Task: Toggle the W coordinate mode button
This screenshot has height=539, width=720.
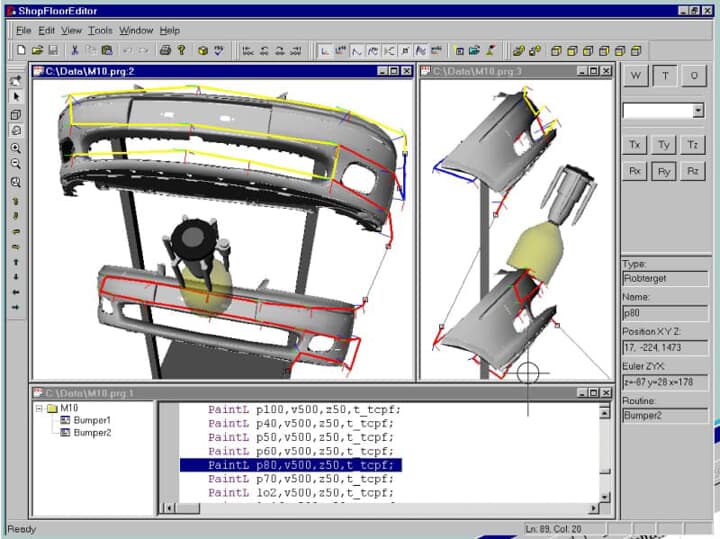Action: click(x=636, y=76)
